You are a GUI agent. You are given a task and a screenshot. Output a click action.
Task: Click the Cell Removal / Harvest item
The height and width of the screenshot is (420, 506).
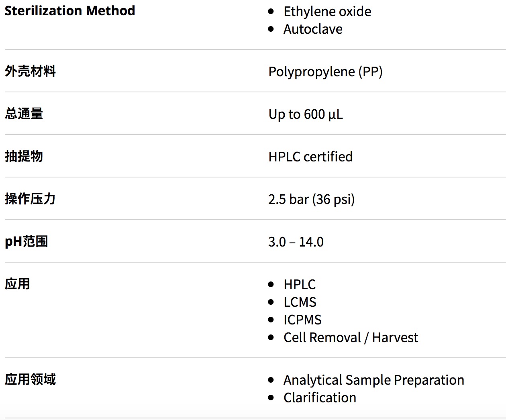point(351,338)
